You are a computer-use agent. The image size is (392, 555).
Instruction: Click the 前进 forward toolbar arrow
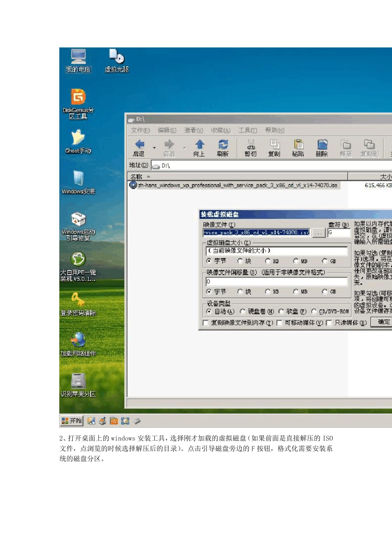coord(169,148)
